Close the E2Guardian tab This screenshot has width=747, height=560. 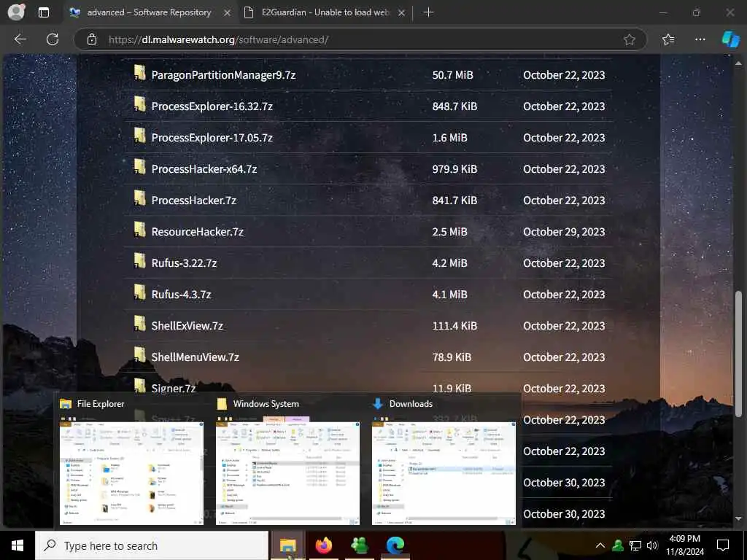(402, 13)
